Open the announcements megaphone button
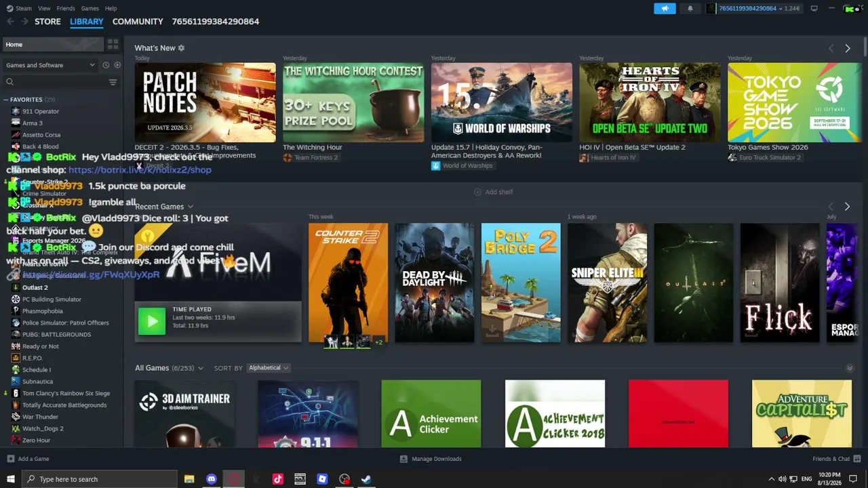This screenshot has width=868, height=488. 665,8
